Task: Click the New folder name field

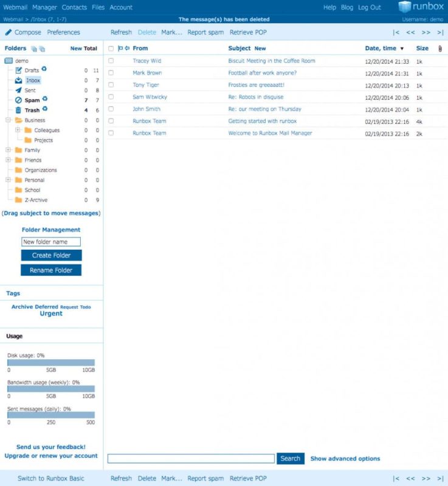Action: tap(51, 242)
